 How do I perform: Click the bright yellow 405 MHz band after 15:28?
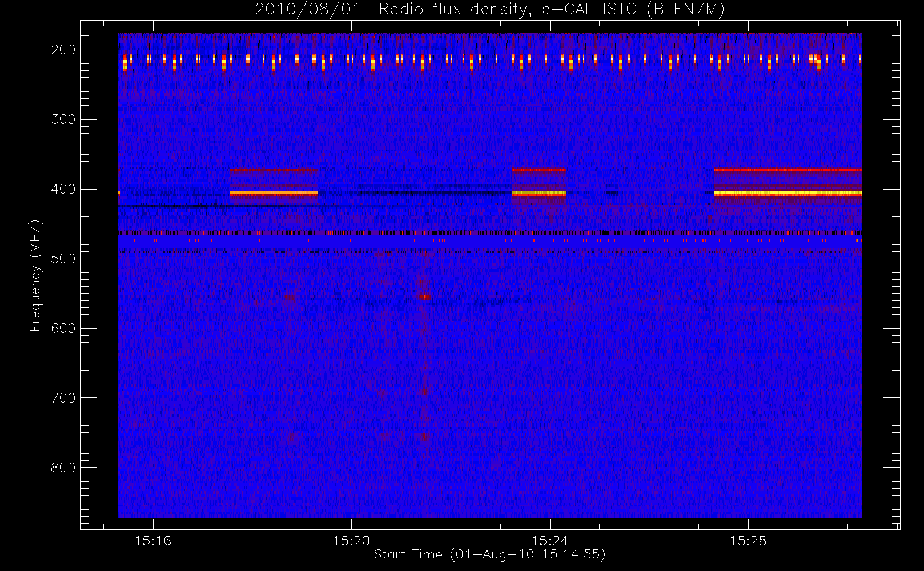(788, 193)
